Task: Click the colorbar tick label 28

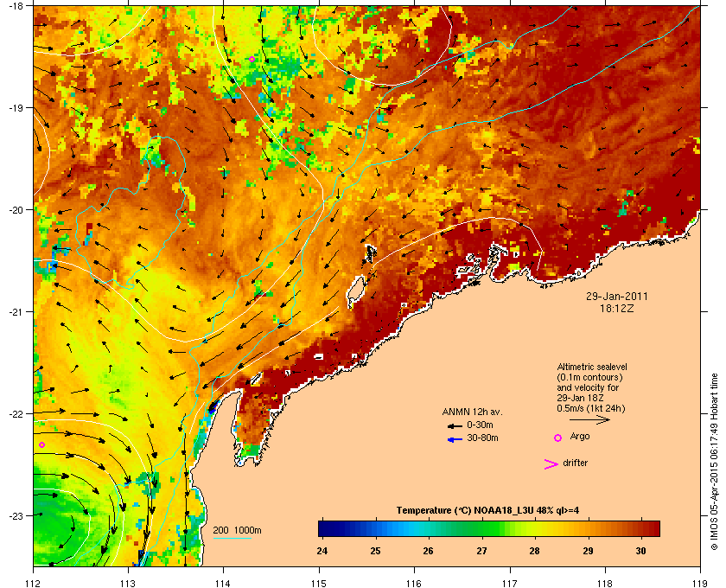Action: (x=535, y=551)
